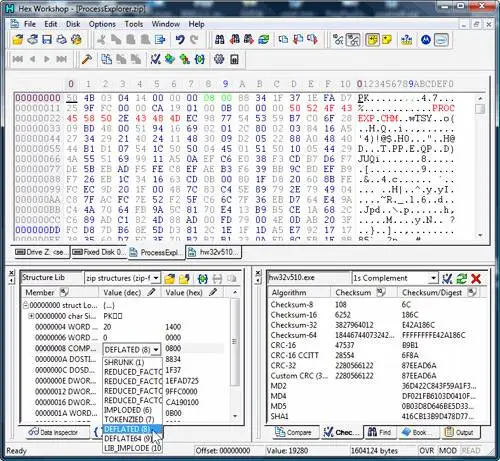The image size is (500, 461).
Task: Switch to the Find results tab
Action: tap(380, 432)
